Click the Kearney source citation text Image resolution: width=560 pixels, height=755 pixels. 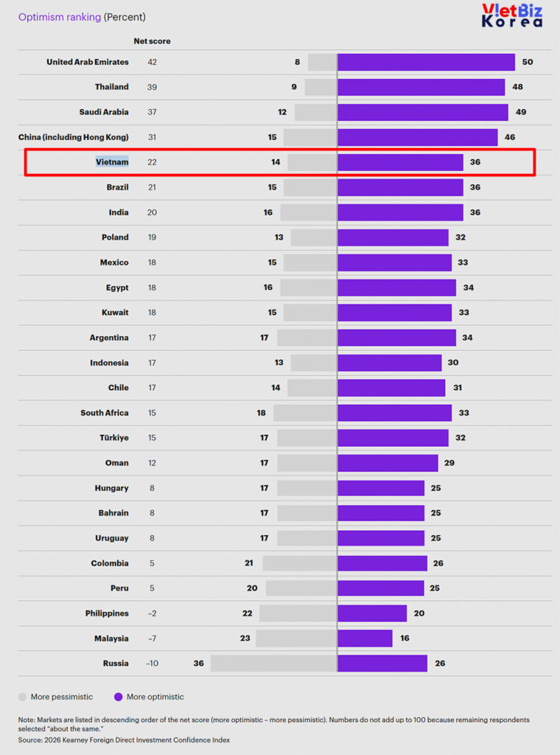[124, 740]
